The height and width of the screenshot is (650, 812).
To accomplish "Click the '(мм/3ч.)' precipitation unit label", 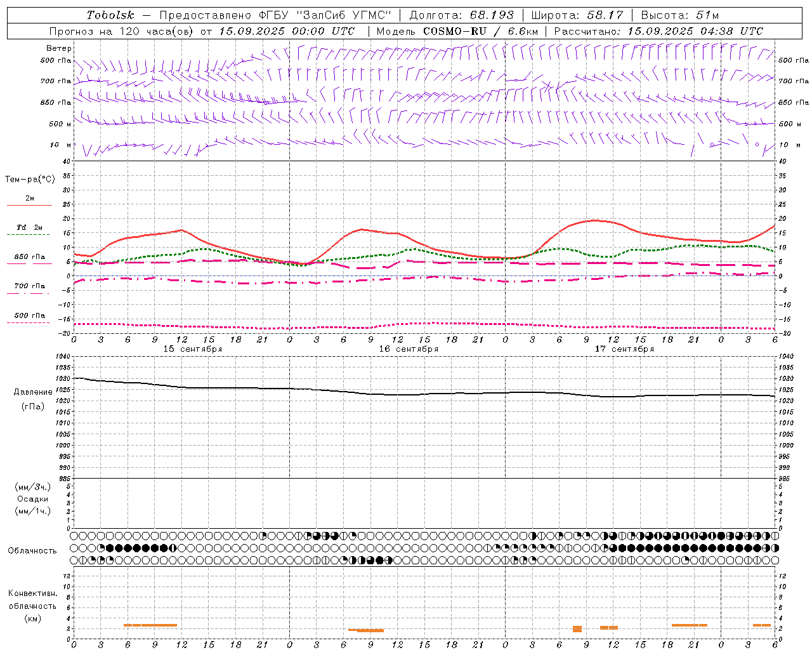I will 33,487.
